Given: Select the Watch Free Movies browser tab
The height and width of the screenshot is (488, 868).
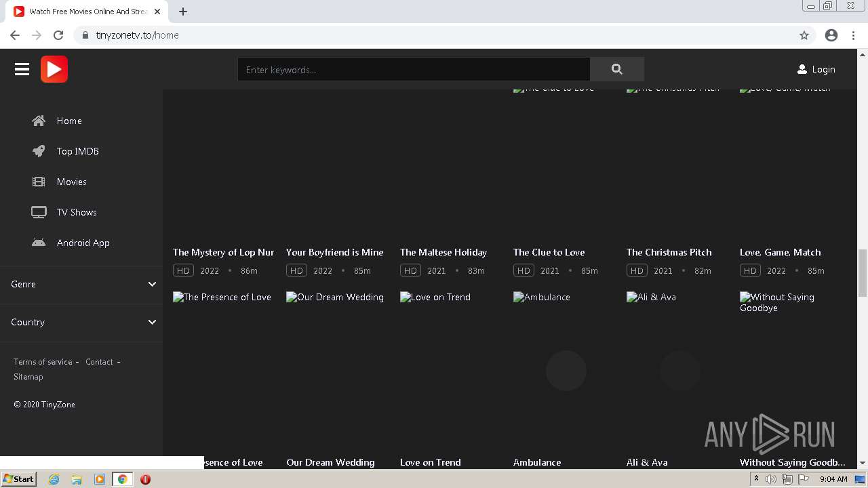Looking at the screenshot, I should tap(87, 12).
